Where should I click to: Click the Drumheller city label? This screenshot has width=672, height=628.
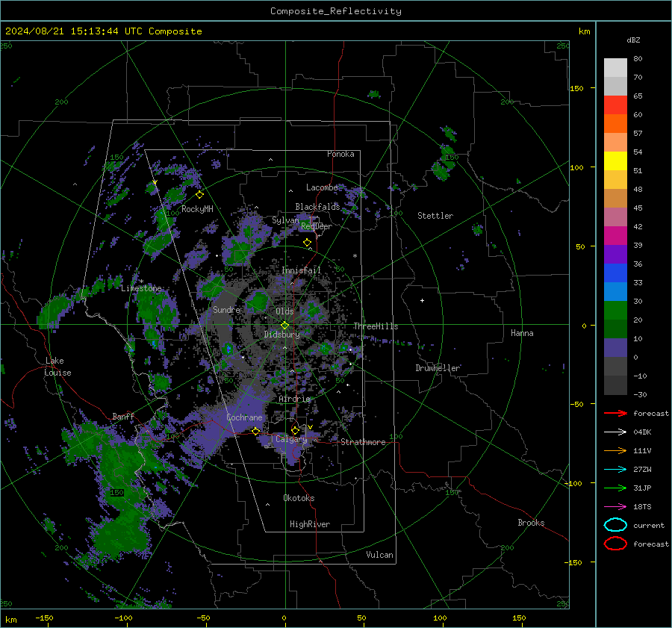[x=438, y=368]
